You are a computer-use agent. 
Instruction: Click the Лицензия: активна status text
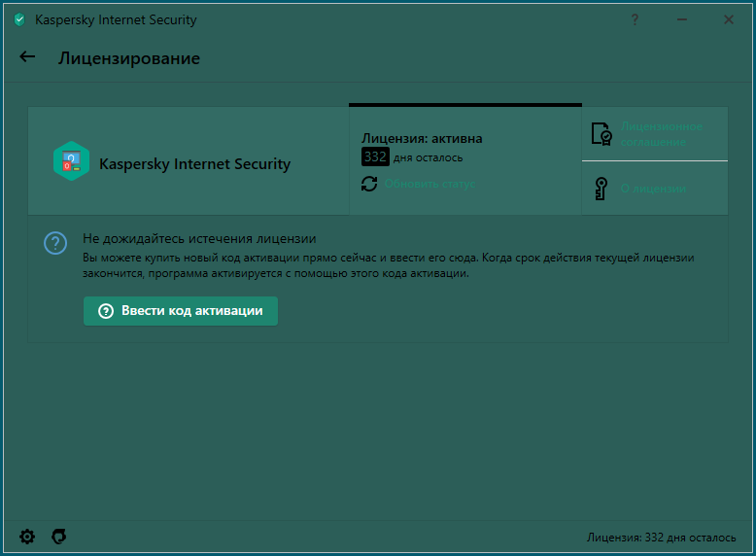click(422, 138)
